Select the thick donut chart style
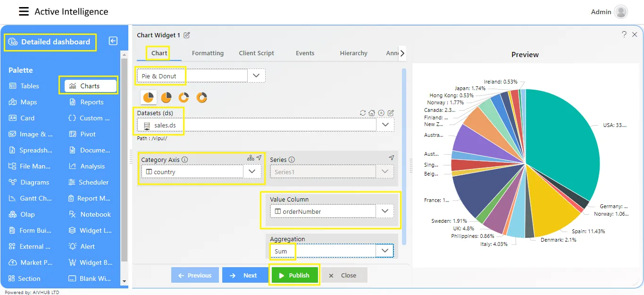This screenshot has width=644, height=295. (x=201, y=97)
